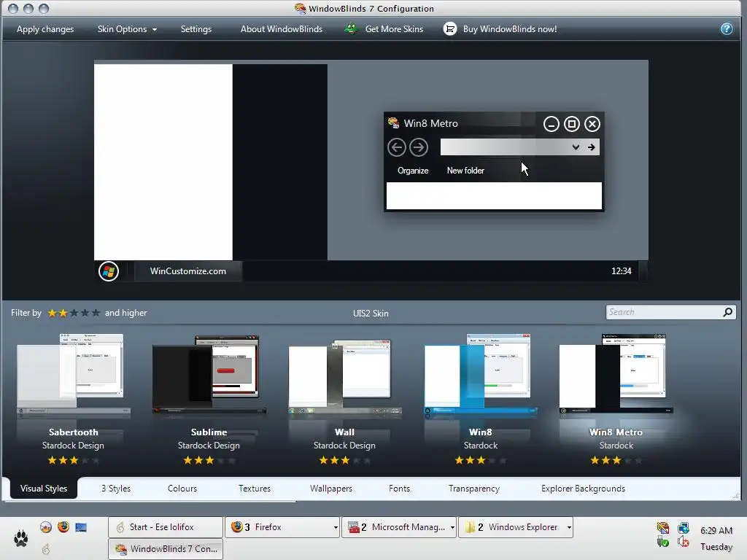This screenshot has height=560, width=747.
Task: Click the Win8 Metro preview window icon
Action: click(393, 122)
